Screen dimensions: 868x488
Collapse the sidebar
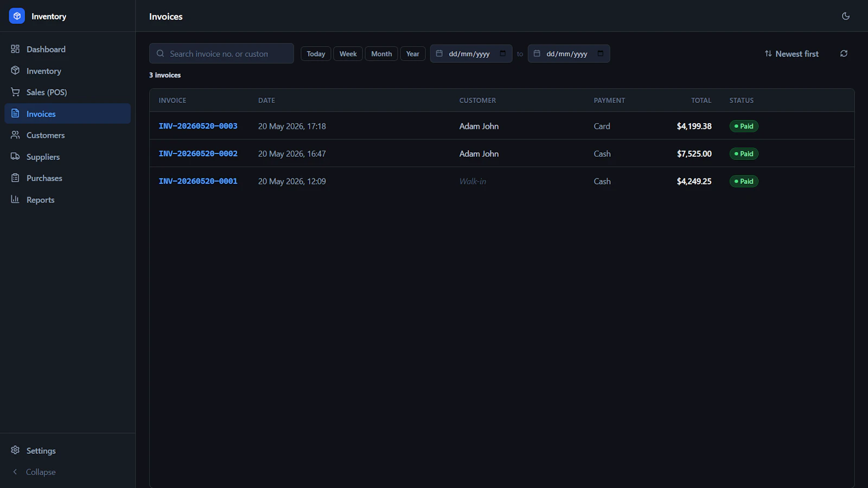[68, 472]
